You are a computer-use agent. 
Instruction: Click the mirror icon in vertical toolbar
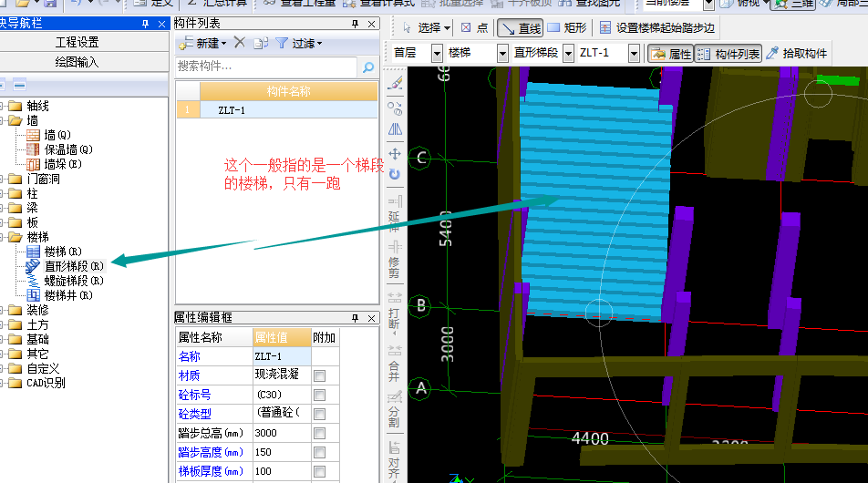395,129
